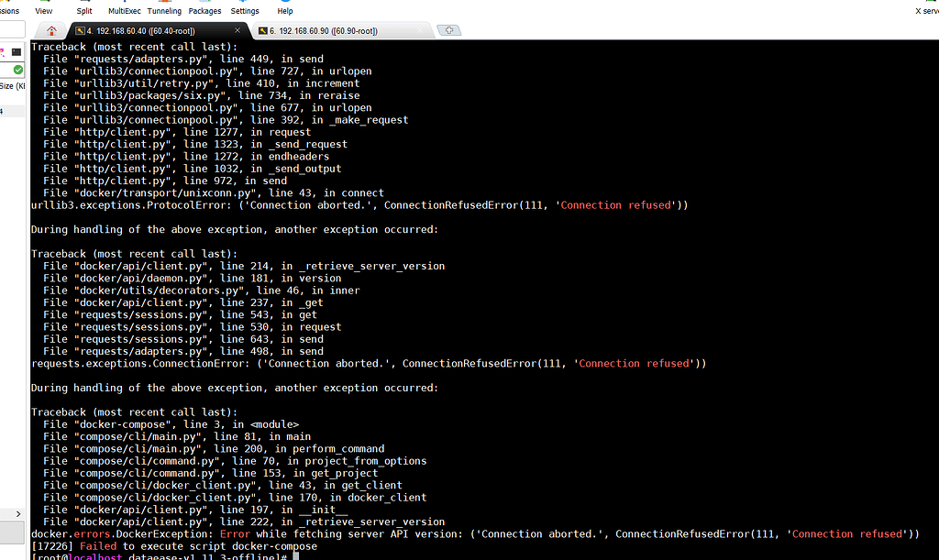Enable MultiExec mode from the toolbar
The width and height of the screenshot is (939, 560).
tap(125, 11)
